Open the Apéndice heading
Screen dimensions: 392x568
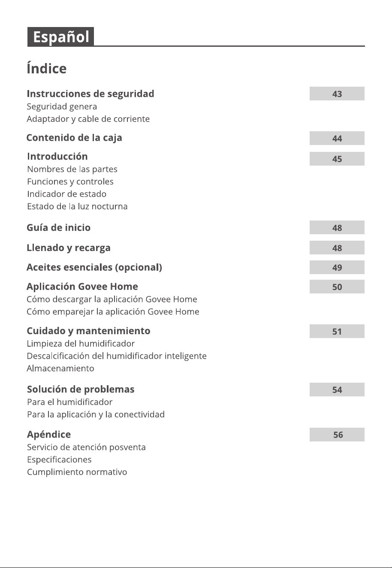click(x=49, y=434)
